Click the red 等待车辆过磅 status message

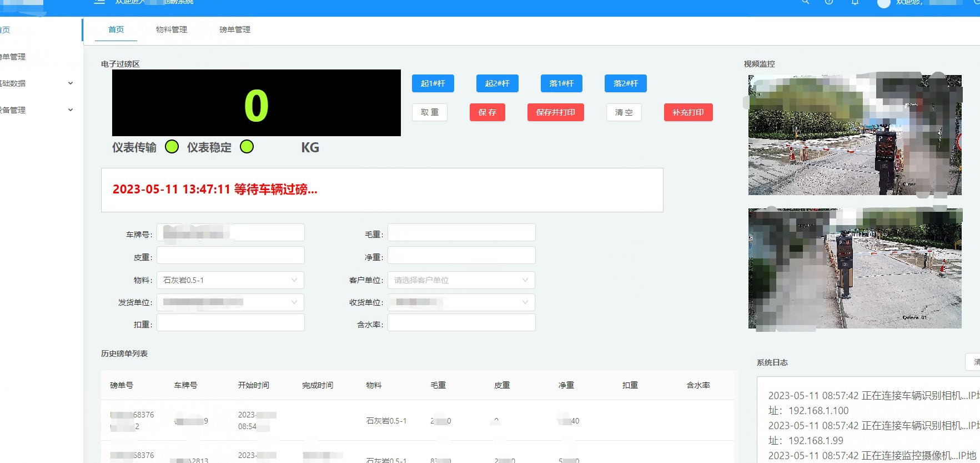tap(215, 190)
